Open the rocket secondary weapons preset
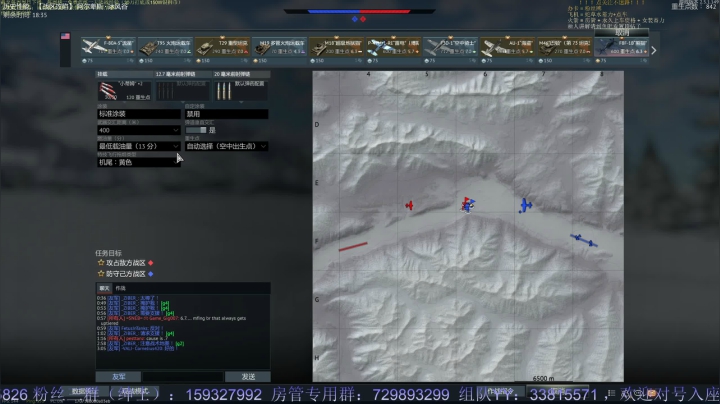720x404 pixels. coord(124,90)
